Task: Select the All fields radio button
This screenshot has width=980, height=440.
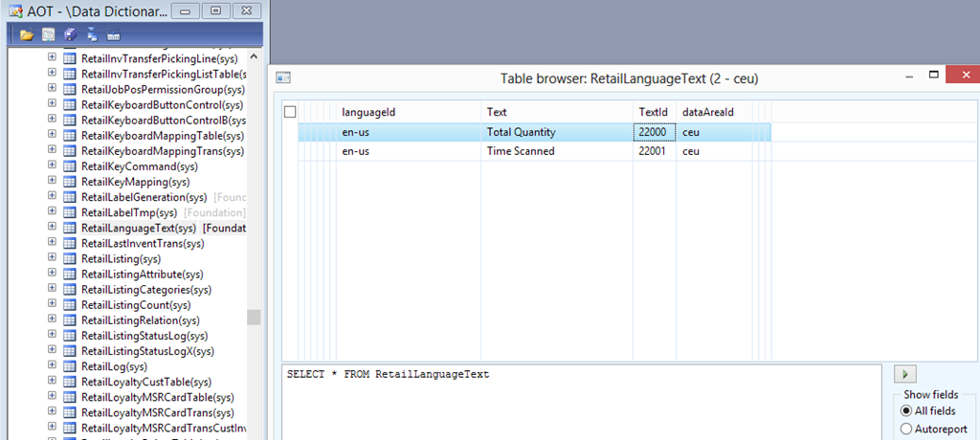Action: [905, 411]
